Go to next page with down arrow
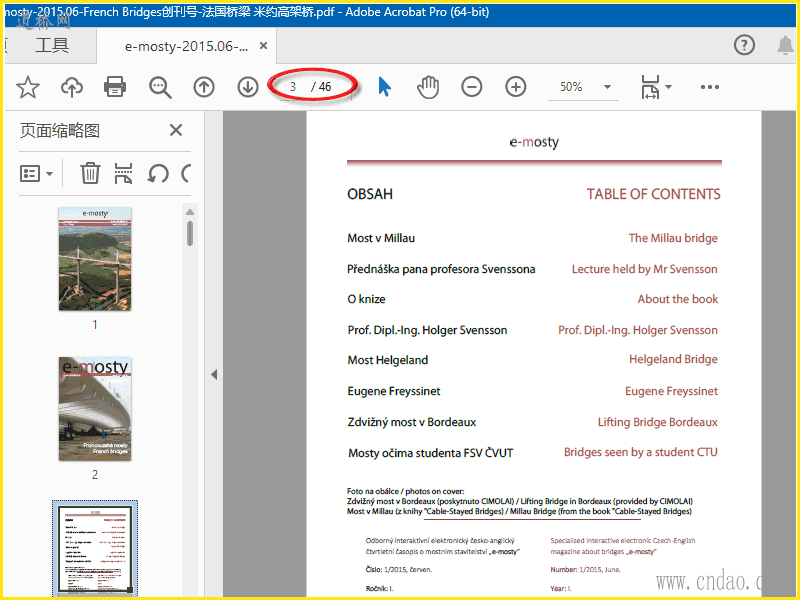Viewport: 800px width, 600px height. (x=248, y=87)
